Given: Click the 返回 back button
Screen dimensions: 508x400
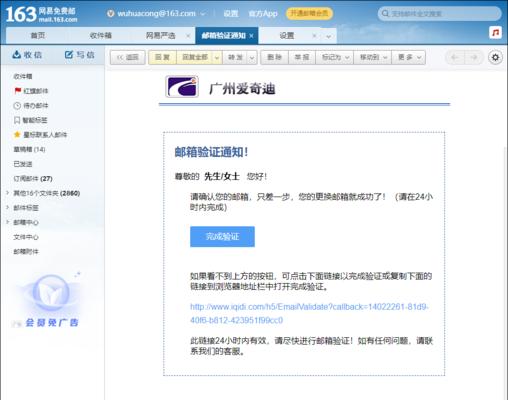Looking at the screenshot, I should tap(128, 57).
